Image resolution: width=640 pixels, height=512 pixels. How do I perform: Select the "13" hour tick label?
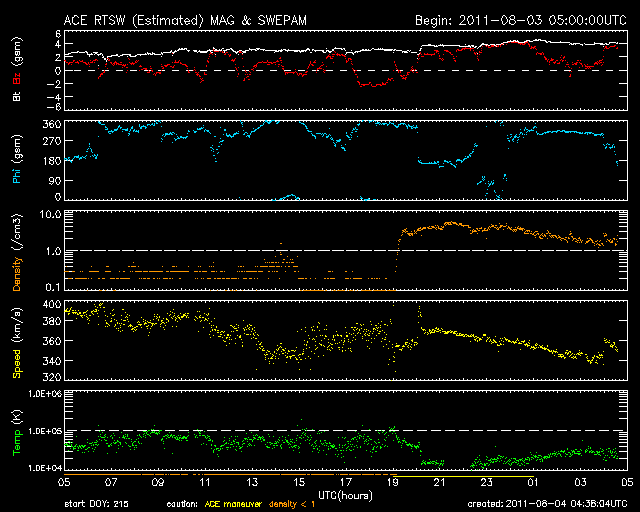252,482
